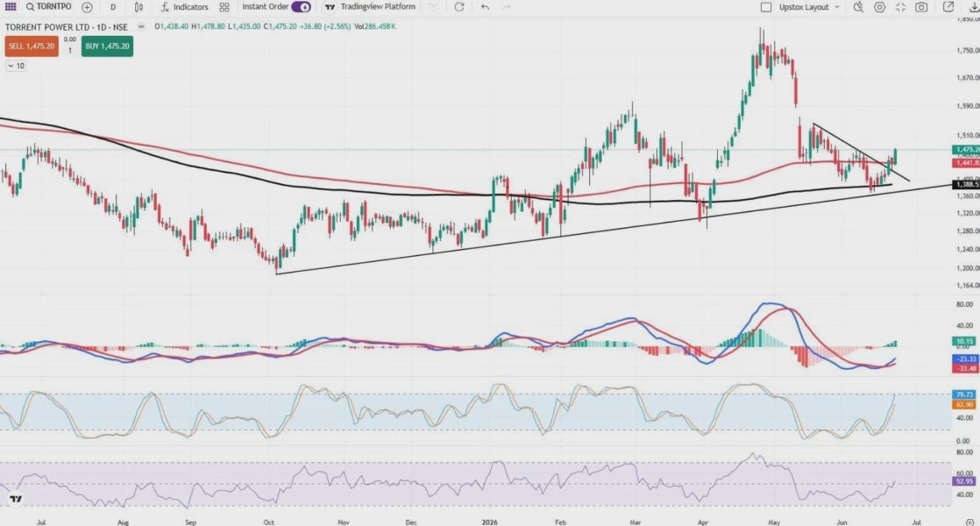Click the Vol 286.458K legend value

[375, 27]
